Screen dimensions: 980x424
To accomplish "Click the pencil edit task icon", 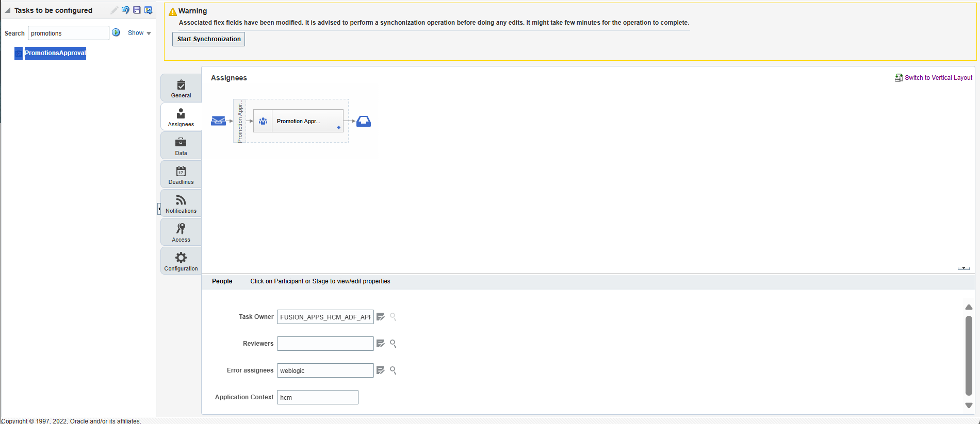I will click(114, 10).
